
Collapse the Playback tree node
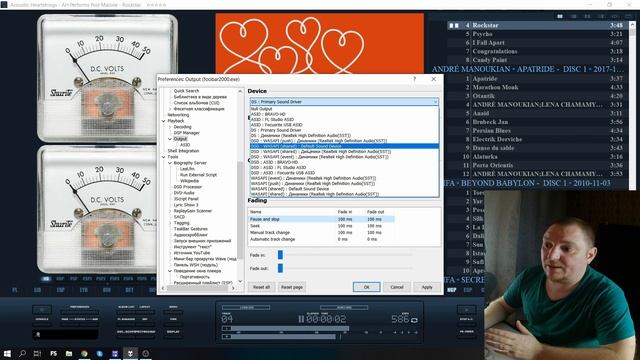pyautogui.click(x=164, y=121)
